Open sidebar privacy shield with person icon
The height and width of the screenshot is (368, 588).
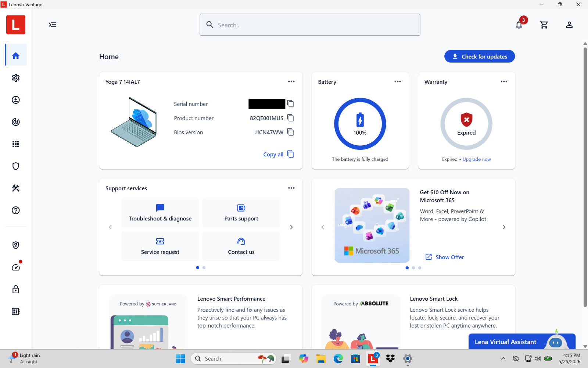point(16,245)
